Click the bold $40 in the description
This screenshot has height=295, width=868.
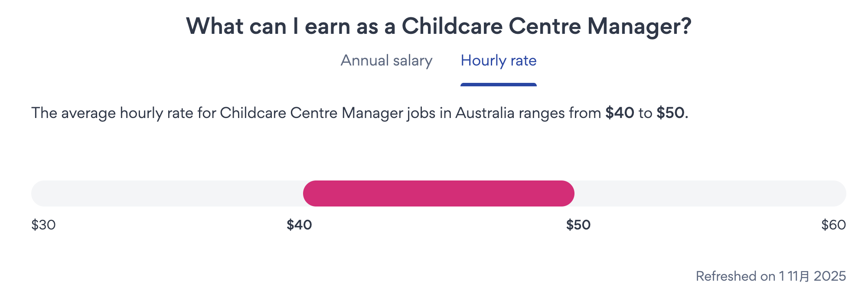pos(620,113)
